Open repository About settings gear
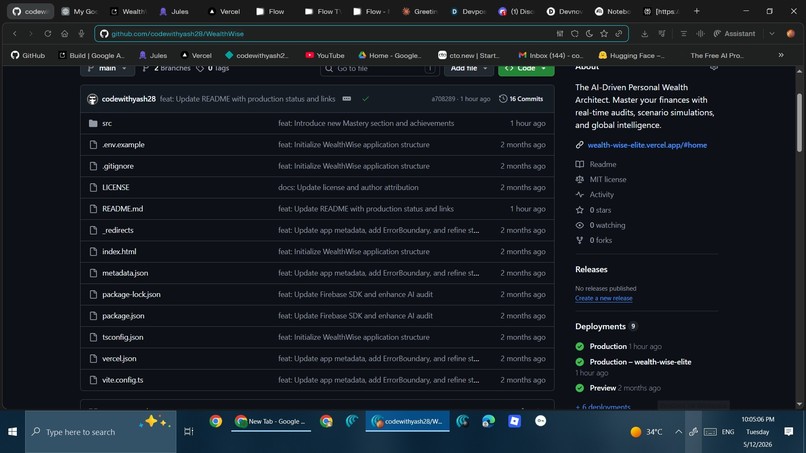This screenshot has width=806, height=453. click(713, 67)
